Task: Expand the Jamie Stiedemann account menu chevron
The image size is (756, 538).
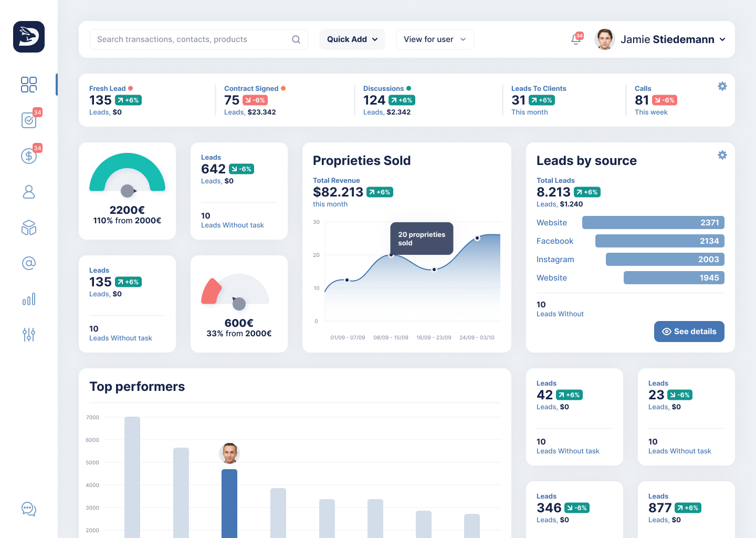Action: [x=722, y=39]
